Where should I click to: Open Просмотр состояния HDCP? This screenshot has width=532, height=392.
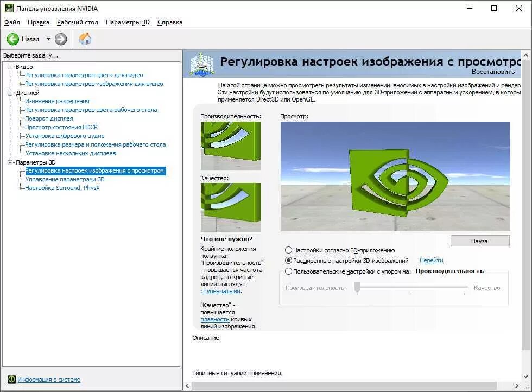61,127
